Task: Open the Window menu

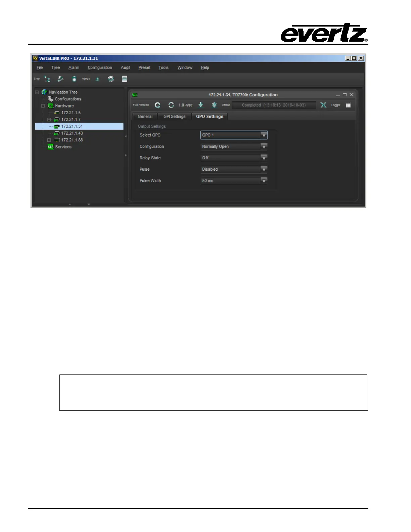Action: (185, 68)
